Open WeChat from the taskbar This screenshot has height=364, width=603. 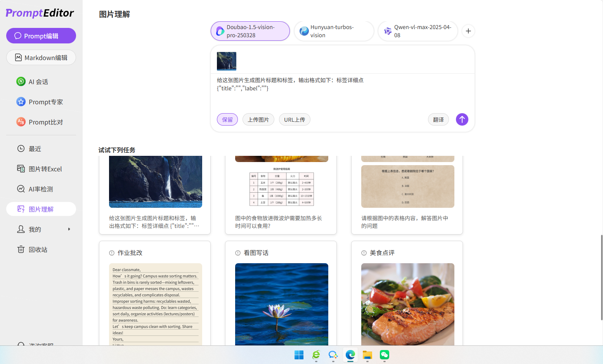(384, 355)
